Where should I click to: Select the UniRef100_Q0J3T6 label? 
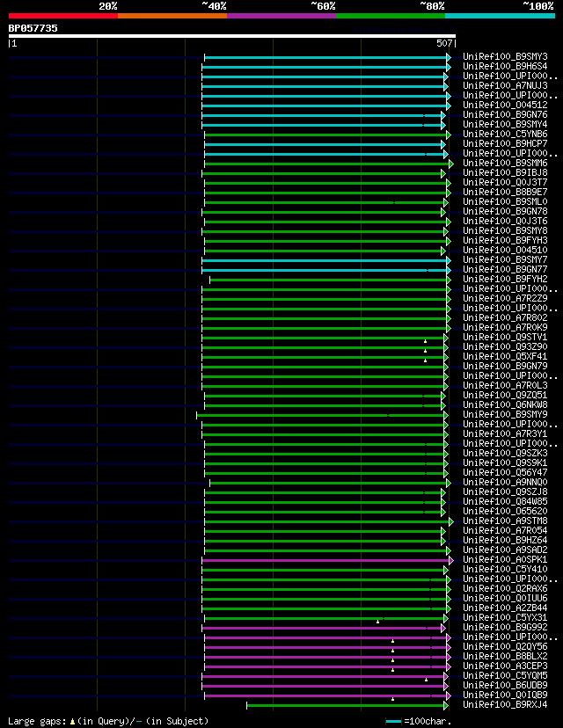point(505,221)
